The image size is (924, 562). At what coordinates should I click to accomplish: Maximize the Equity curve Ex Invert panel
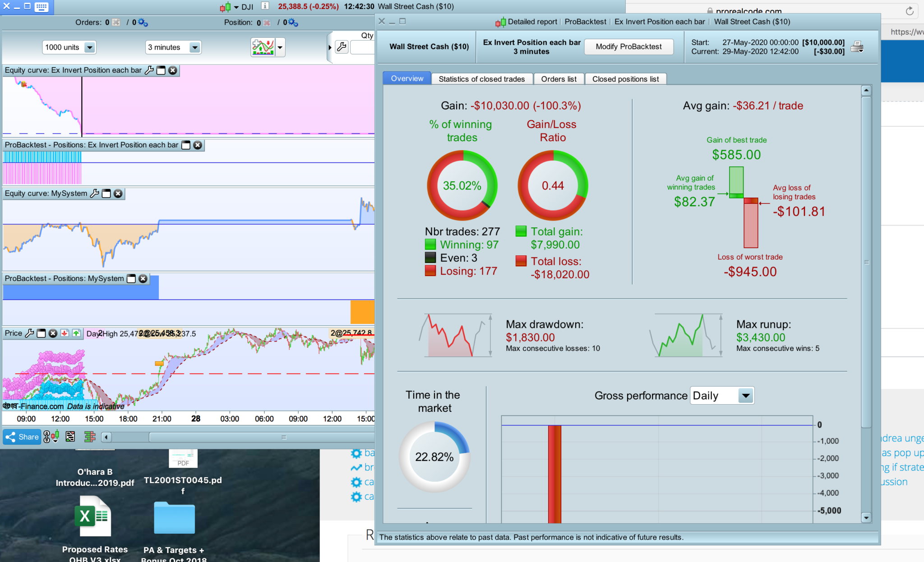click(x=161, y=70)
